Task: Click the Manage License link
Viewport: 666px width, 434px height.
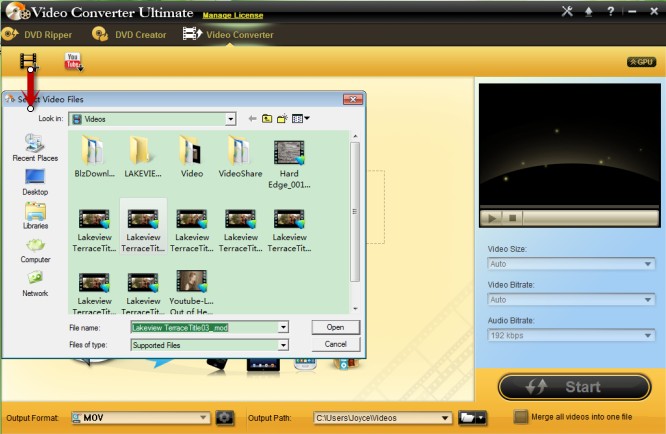Action: pyautogui.click(x=233, y=15)
